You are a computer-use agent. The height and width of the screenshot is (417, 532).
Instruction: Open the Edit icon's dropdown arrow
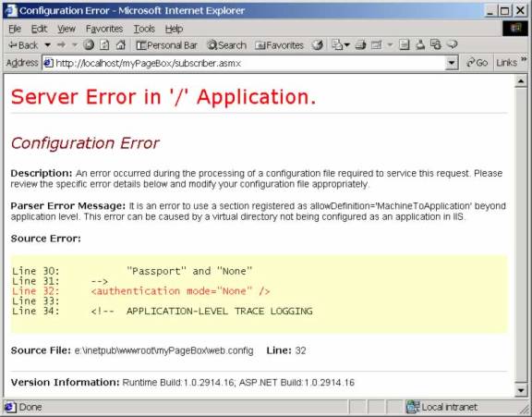[390, 44]
